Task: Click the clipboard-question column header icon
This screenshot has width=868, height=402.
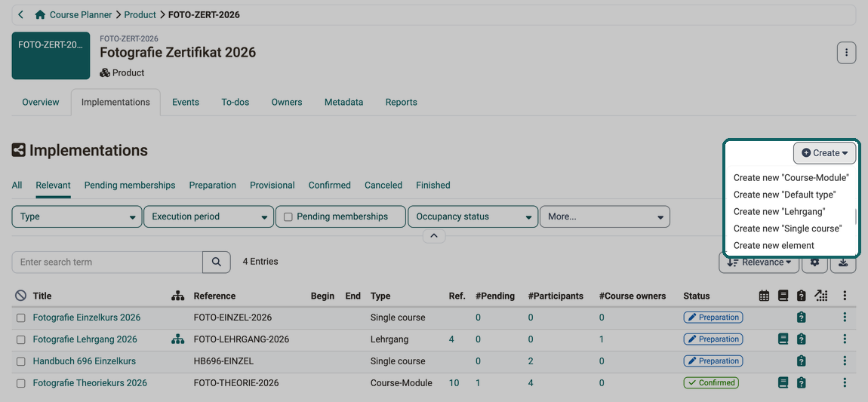Action: coord(801,296)
